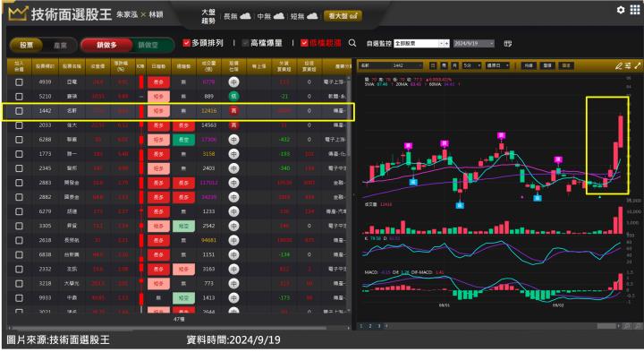Select the red 鎖做多 mode tab
The image size is (644, 352).
[106, 45]
